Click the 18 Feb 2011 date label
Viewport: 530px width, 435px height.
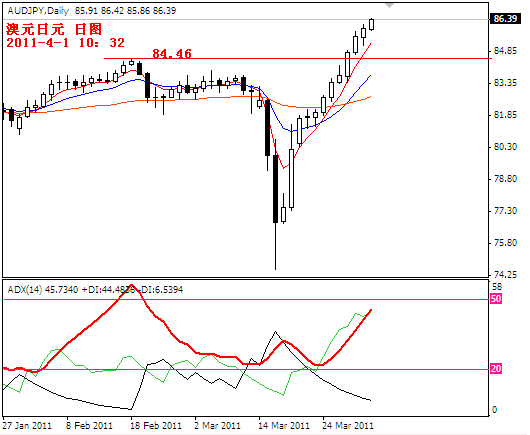point(155,425)
